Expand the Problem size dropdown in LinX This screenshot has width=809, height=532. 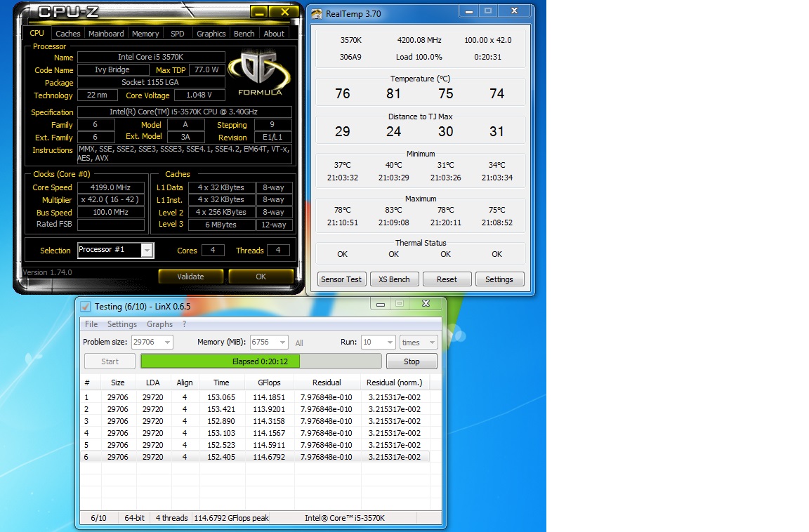pos(167,343)
